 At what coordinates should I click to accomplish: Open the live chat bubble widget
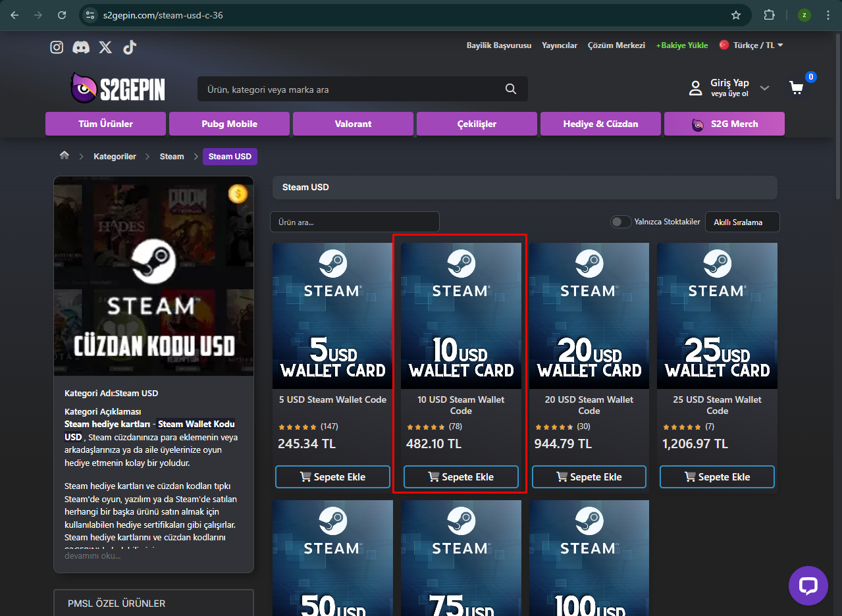click(x=808, y=586)
